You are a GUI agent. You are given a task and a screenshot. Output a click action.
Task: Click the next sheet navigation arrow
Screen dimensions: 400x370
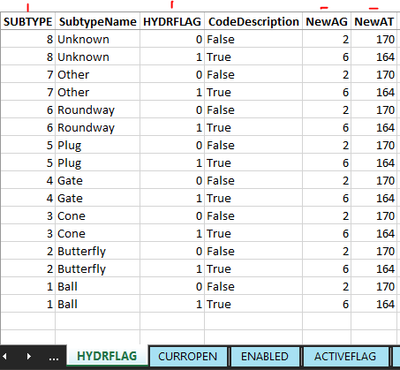[29, 357]
